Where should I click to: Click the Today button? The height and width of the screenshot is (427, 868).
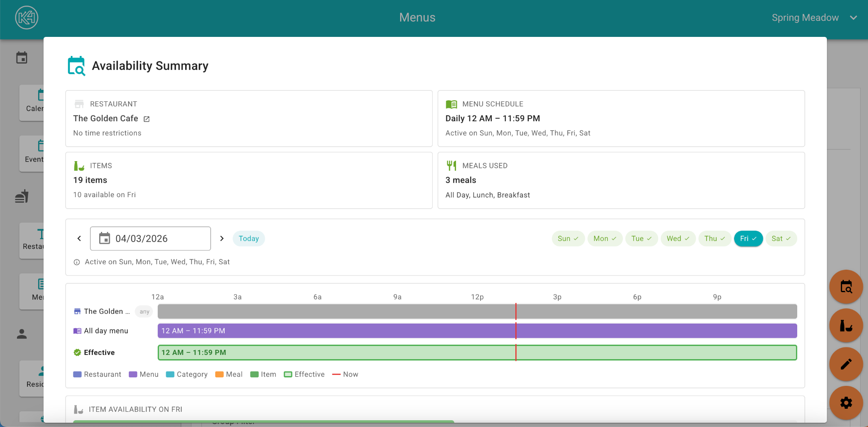coord(248,239)
